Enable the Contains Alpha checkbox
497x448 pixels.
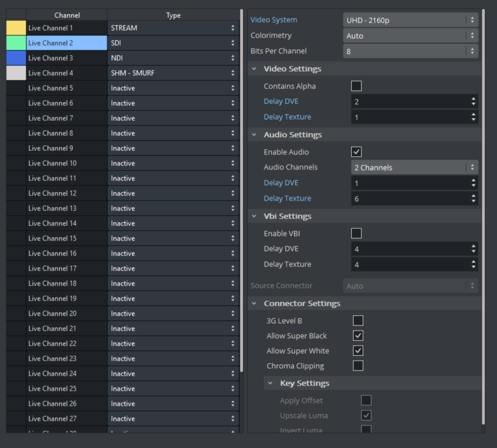pyautogui.click(x=356, y=86)
